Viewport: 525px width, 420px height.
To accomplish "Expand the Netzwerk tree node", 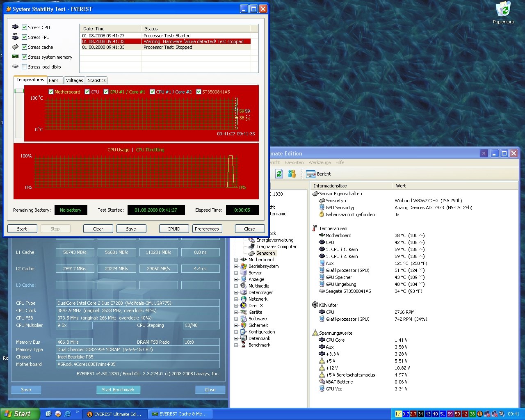I will coord(236,299).
